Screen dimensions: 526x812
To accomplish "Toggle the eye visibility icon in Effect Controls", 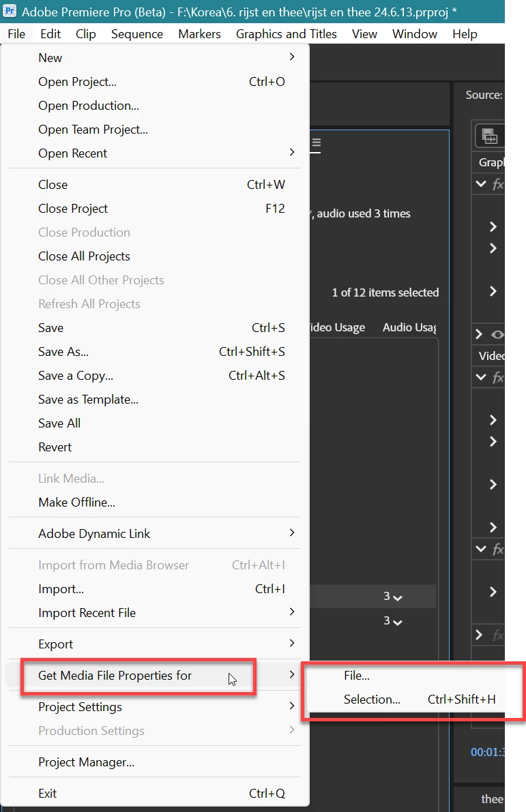I will coord(497,335).
